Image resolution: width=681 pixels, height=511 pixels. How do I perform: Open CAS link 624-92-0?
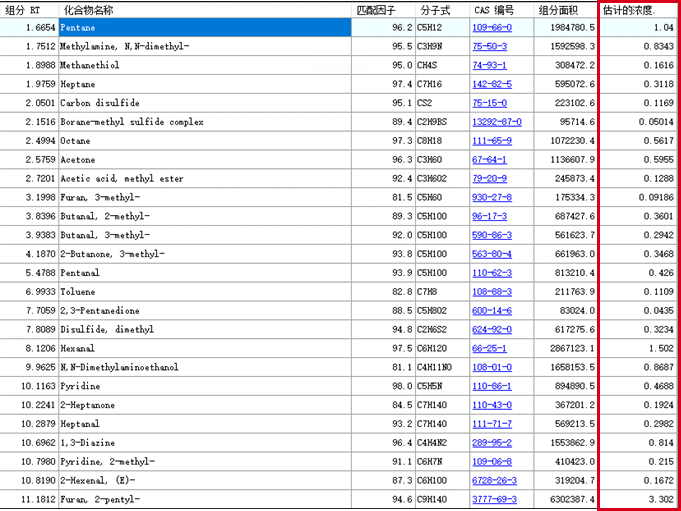[x=492, y=330]
